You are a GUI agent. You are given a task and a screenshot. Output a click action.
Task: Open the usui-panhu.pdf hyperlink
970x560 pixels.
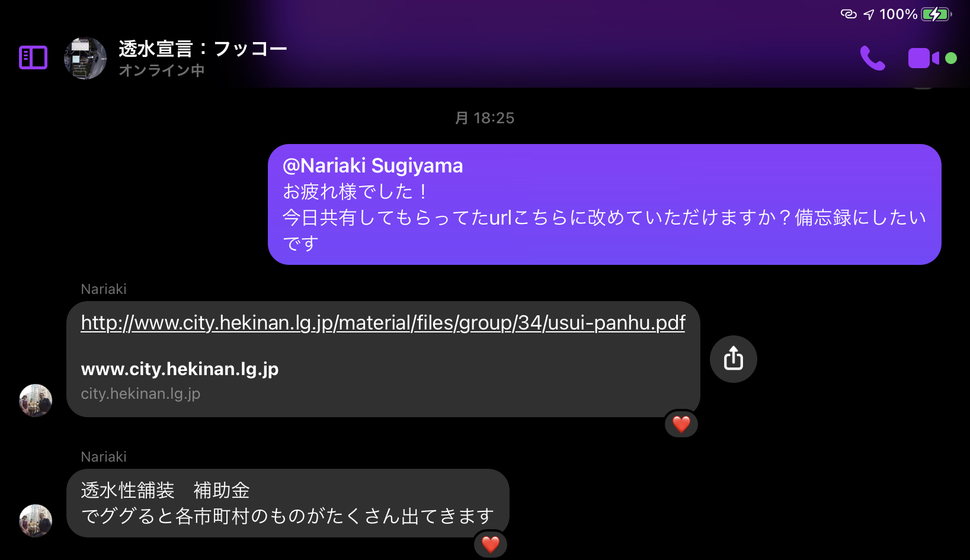pos(383,323)
